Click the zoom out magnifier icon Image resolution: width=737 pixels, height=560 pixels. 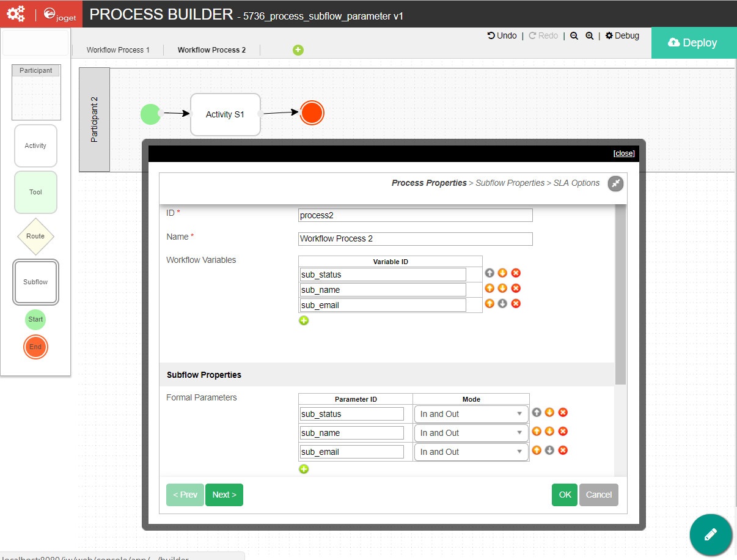[x=574, y=36]
